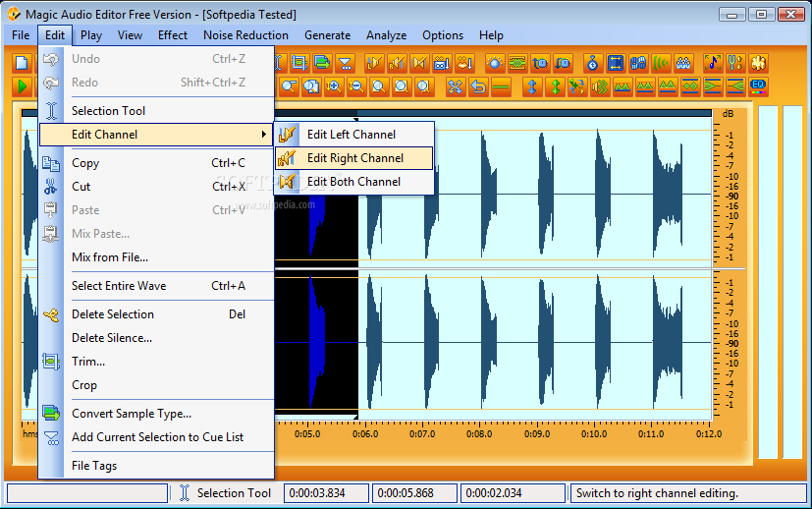Click the 0:10.0 mark on timeline ruler
The width and height of the screenshot is (812, 509).
coord(594,434)
